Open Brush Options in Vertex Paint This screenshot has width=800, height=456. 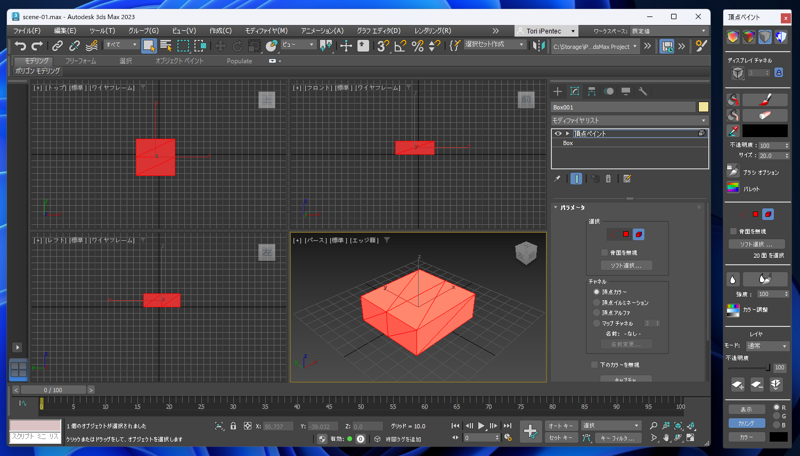tap(733, 170)
